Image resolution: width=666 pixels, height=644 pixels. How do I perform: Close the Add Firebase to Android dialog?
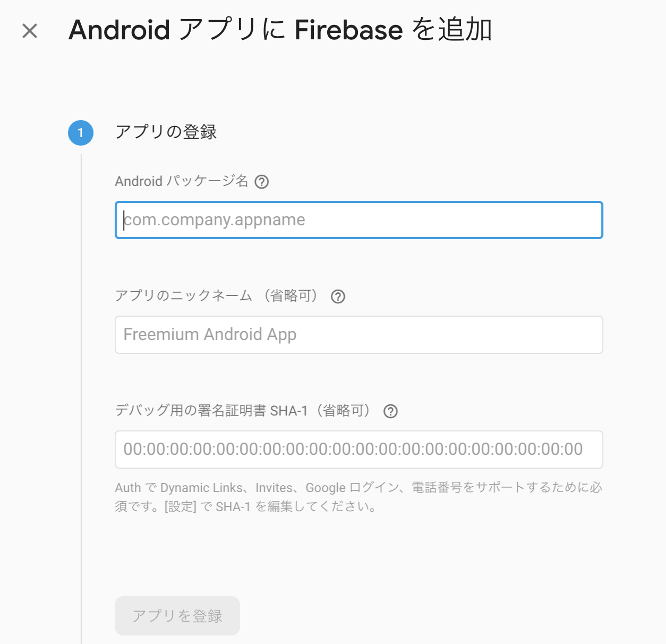coord(30,31)
